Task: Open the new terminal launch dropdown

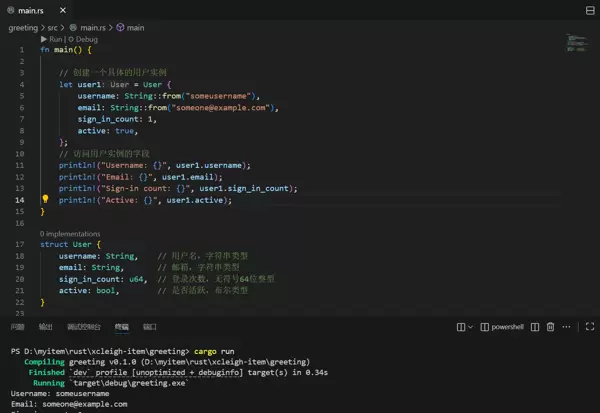Action: pos(470,327)
